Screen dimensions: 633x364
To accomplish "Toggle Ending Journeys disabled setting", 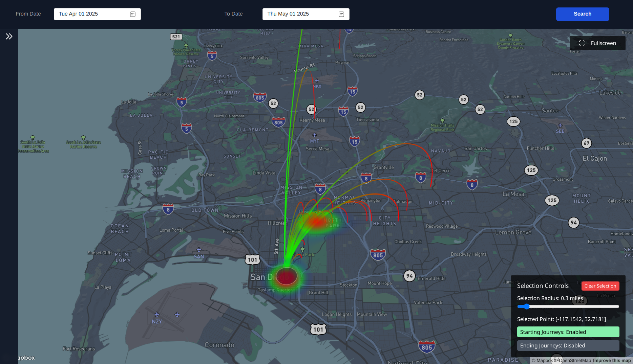I will tap(568, 346).
